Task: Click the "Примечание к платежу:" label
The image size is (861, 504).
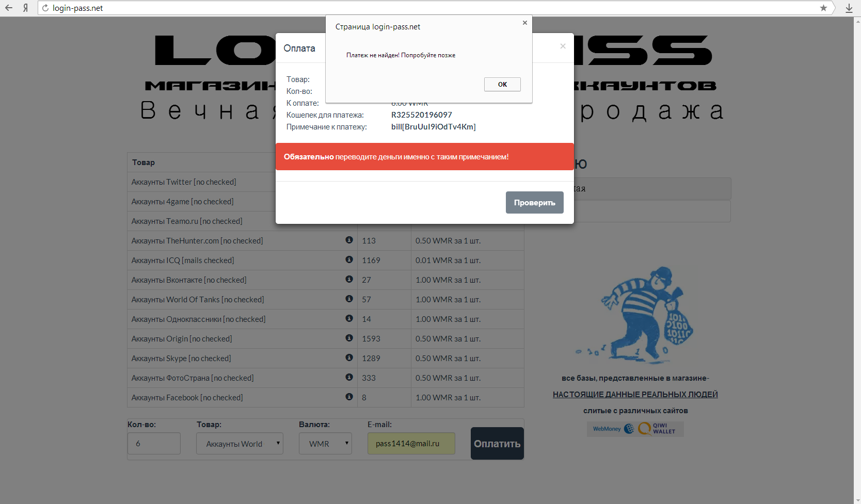Action: [327, 127]
